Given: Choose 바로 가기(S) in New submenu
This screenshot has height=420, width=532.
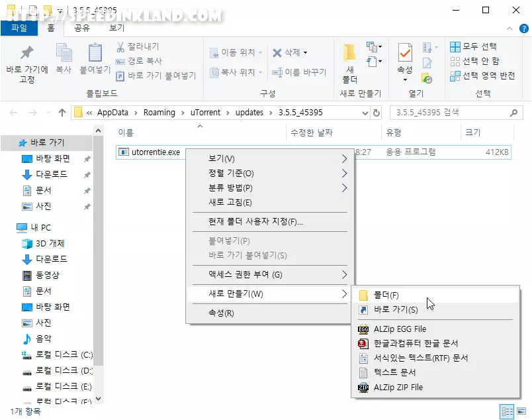Looking at the screenshot, I should (435, 309).
